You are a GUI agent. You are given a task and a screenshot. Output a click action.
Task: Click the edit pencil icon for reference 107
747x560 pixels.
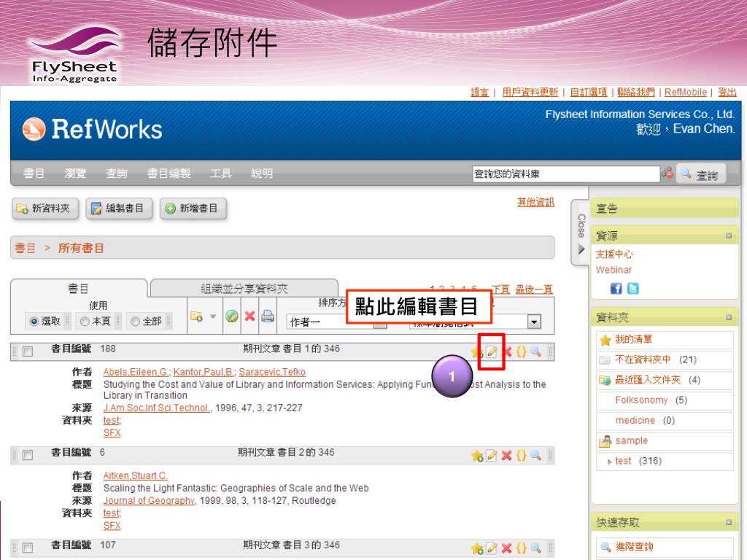coord(492,548)
